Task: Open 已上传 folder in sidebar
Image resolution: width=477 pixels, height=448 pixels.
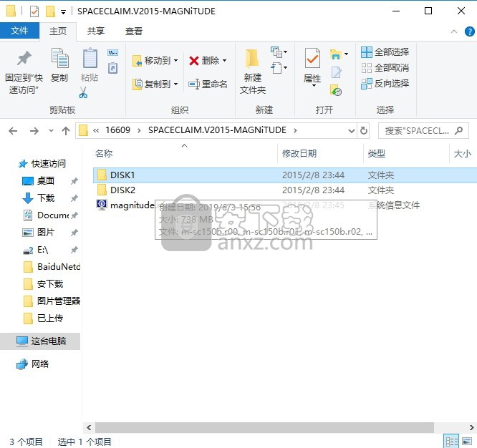Action: (x=44, y=318)
